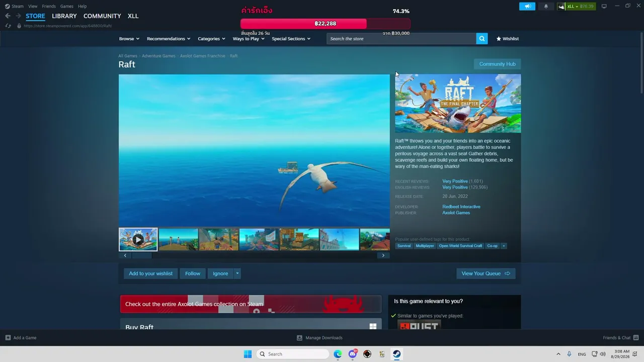Open the Ways to Play dropdown
644x362 pixels.
[249, 39]
